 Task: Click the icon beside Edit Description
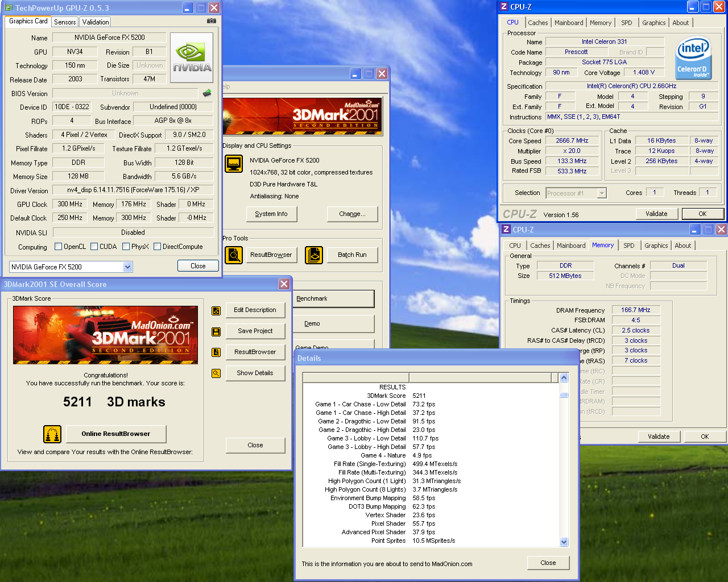[216, 310]
